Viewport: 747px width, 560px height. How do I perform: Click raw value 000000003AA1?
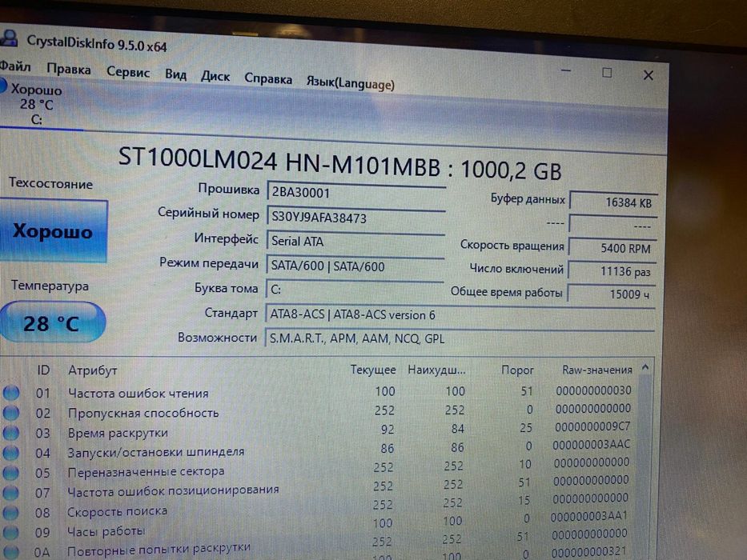coord(589,516)
